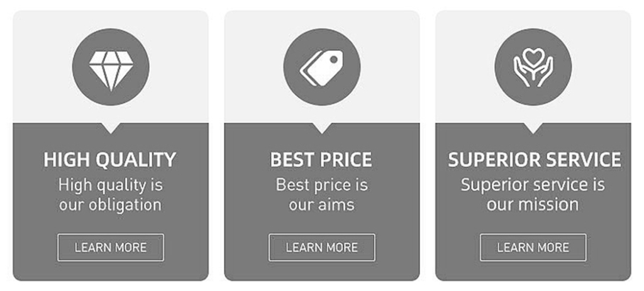Click the 'High quality is' text line
Screen dimensions: 644x291
point(111,185)
